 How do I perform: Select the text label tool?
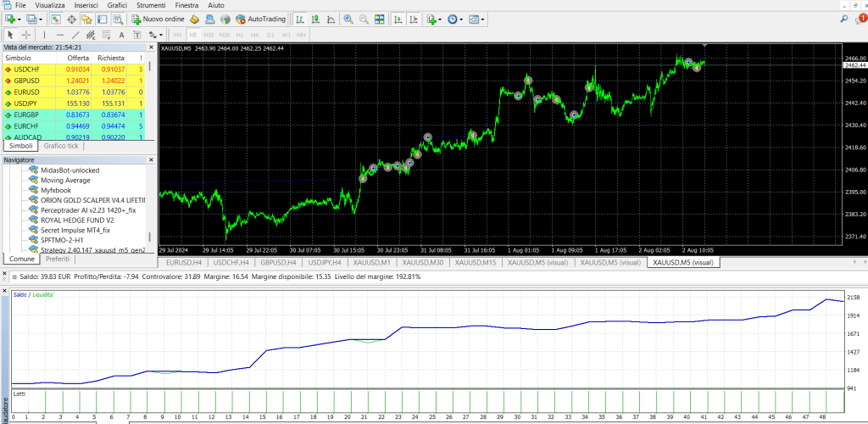click(x=137, y=35)
